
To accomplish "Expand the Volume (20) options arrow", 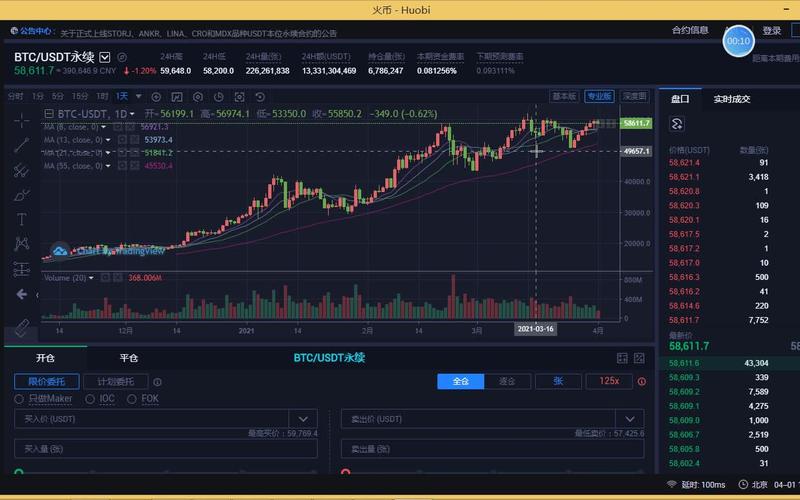I will pyautogui.click(x=91, y=278).
